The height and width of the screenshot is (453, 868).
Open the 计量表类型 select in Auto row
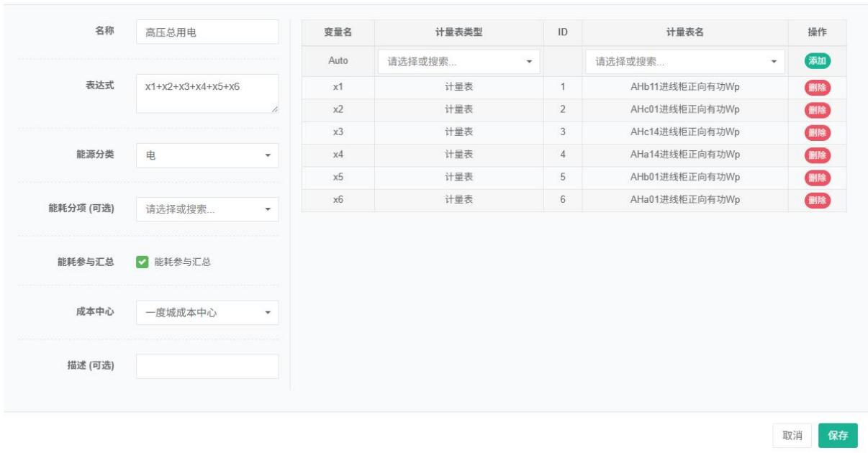click(458, 62)
